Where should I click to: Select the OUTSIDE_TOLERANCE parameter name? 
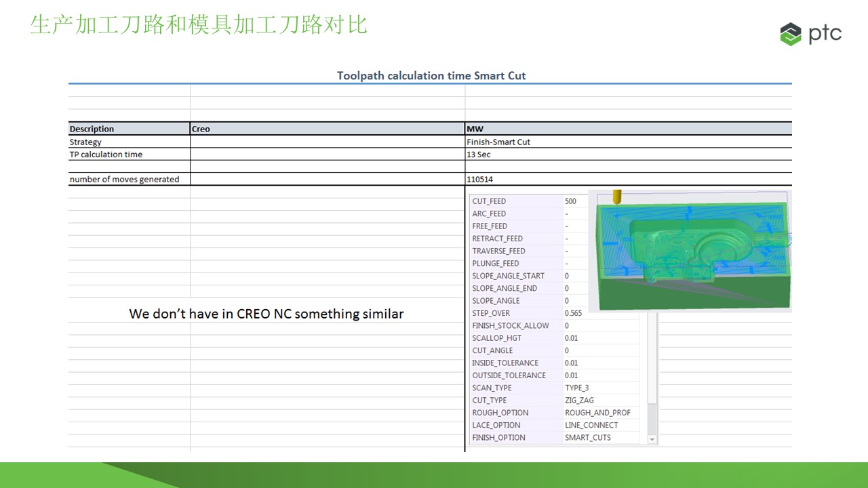pyautogui.click(x=509, y=375)
